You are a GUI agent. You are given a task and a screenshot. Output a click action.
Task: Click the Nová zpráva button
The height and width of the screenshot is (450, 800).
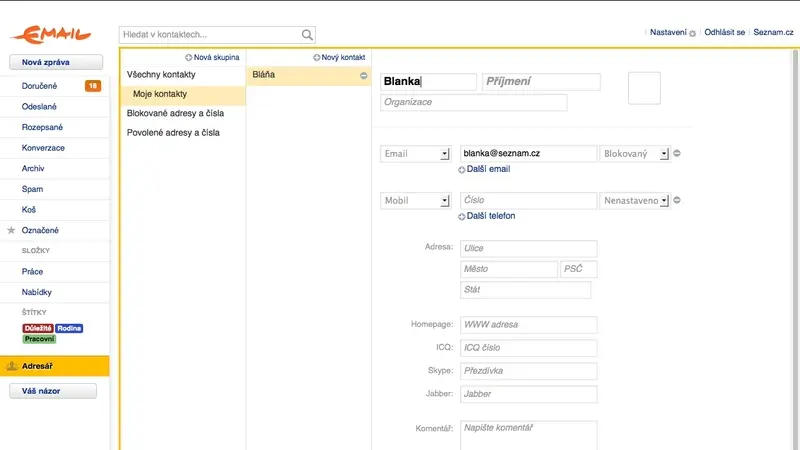56,62
